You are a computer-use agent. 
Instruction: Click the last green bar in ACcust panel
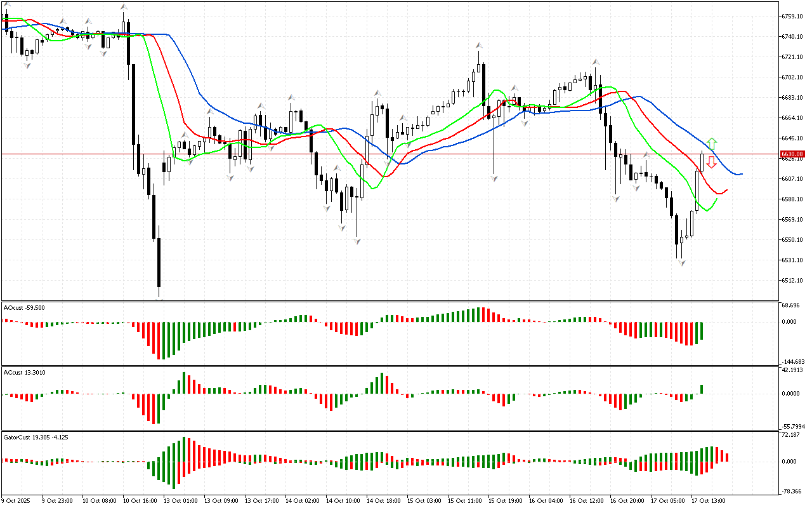click(x=702, y=389)
